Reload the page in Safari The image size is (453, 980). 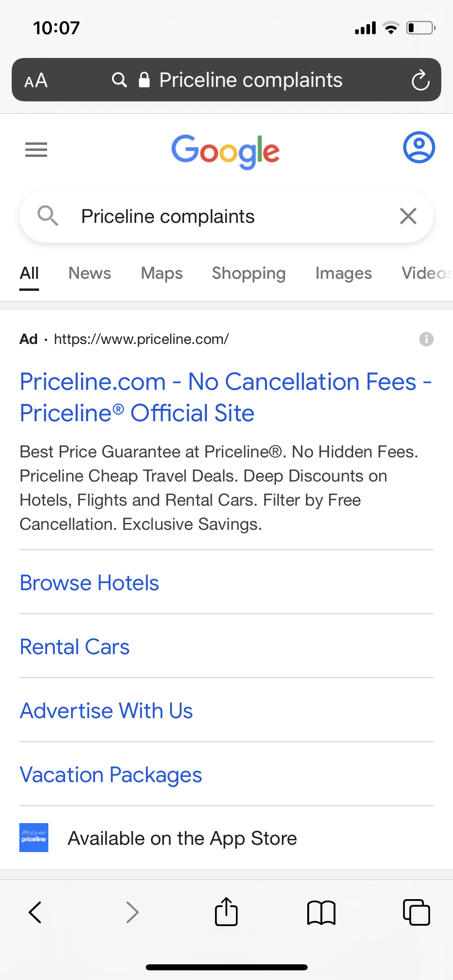point(420,80)
